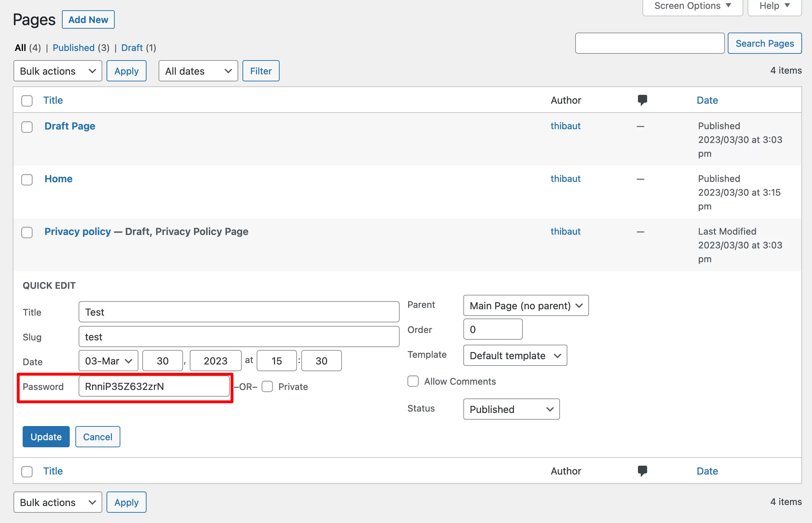
Task: Open the top Bulk actions dropdown
Action: coord(58,71)
